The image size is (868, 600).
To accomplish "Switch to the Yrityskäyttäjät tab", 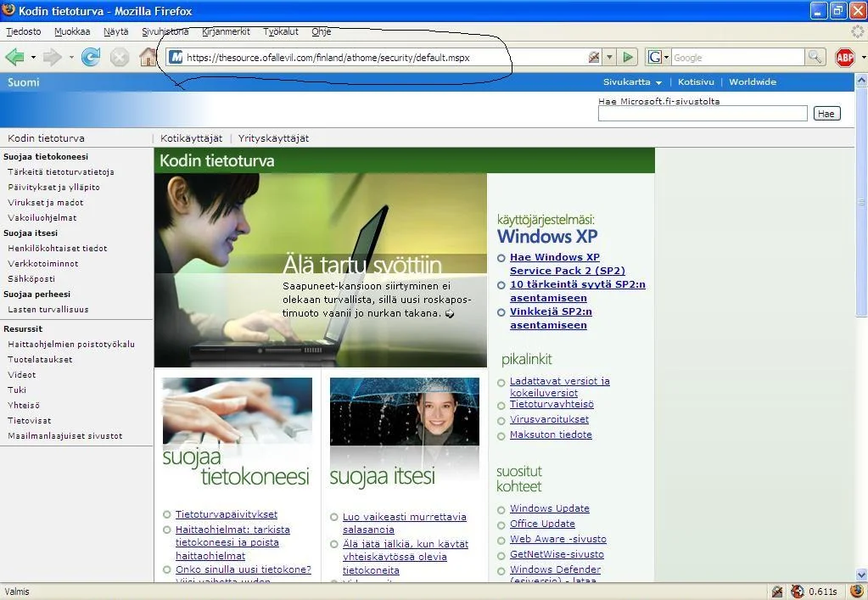I will [273, 138].
